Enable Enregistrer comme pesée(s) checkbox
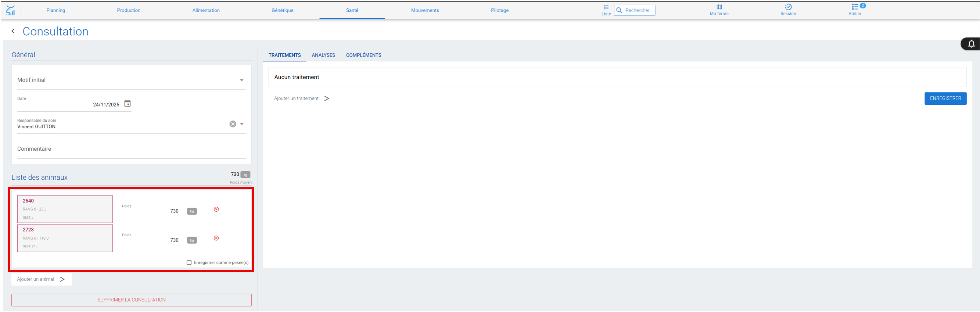Viewport: 980px width, 312px height. 189,262
